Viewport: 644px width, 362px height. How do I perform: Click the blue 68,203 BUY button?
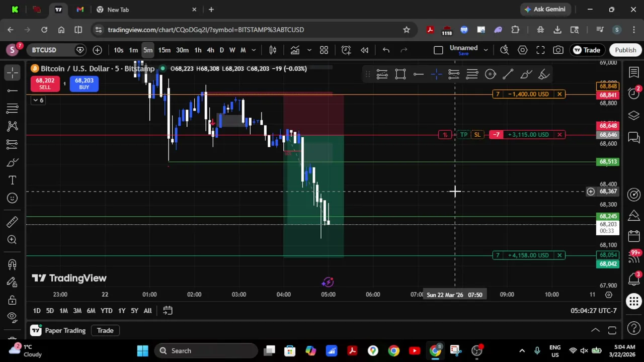pyautogui.click(x=84, y=83)
